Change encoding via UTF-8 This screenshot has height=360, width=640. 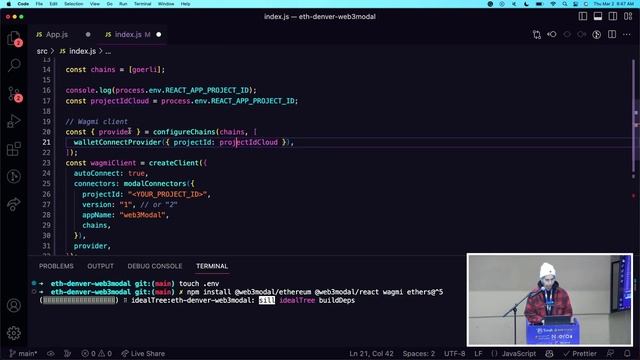pos(454,353)
